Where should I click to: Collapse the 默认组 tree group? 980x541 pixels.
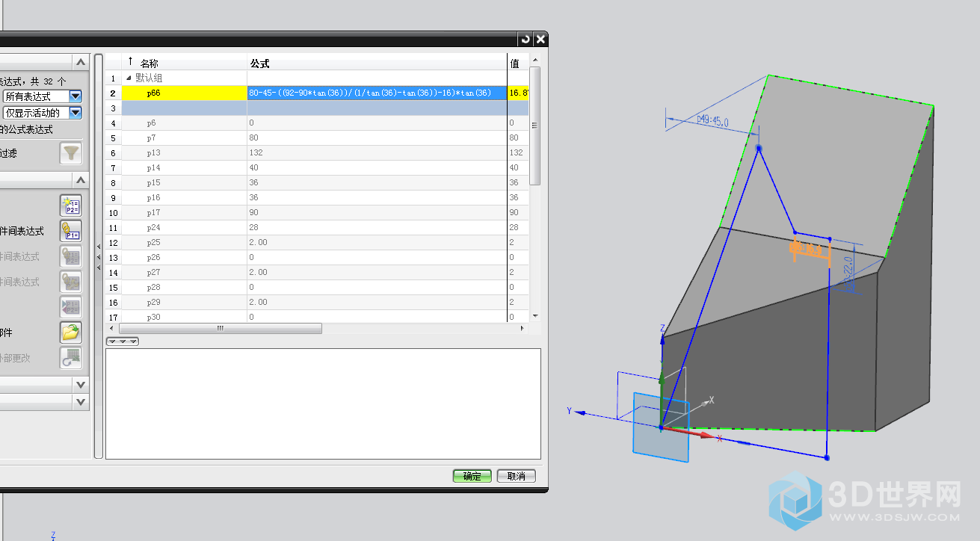129,78
